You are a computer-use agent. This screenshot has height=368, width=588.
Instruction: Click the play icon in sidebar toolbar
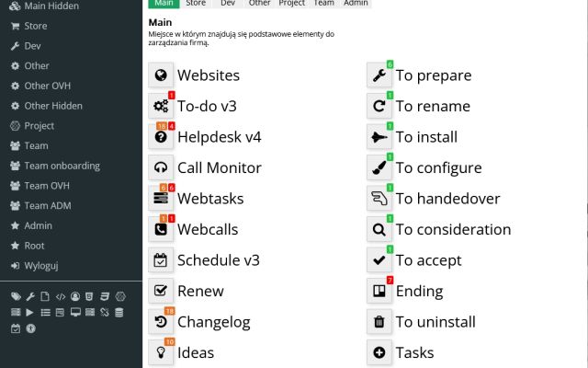tap(30, 313)
